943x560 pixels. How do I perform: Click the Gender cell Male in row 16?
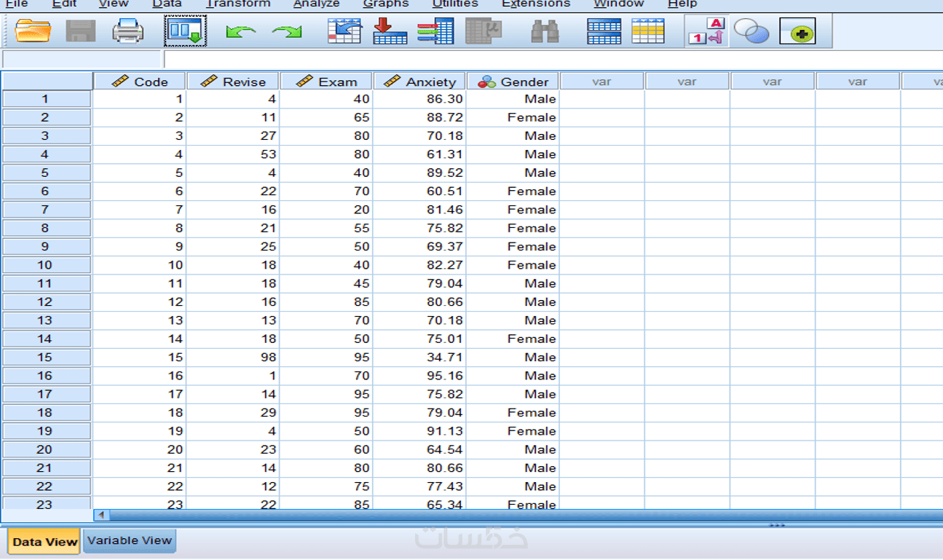click(513, 376)
